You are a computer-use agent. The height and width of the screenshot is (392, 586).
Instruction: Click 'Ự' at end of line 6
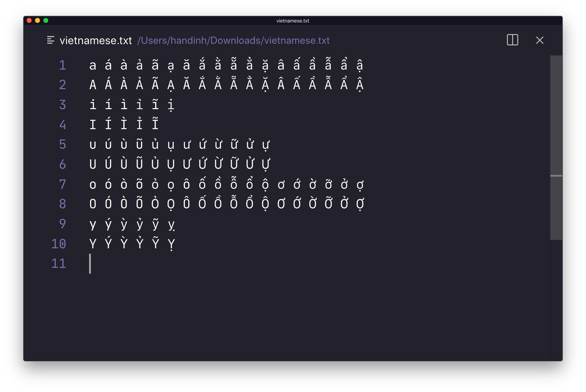tap(266, 165)
